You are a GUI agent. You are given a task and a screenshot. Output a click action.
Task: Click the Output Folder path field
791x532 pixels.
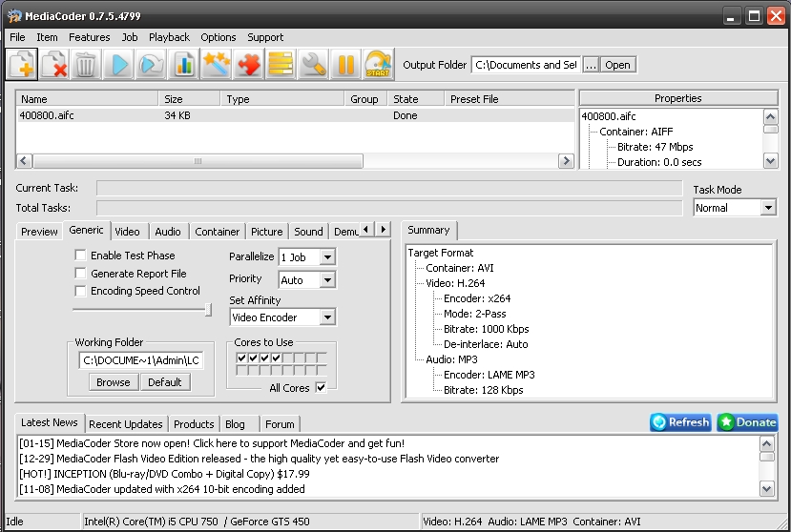click(x=526, y=65)
